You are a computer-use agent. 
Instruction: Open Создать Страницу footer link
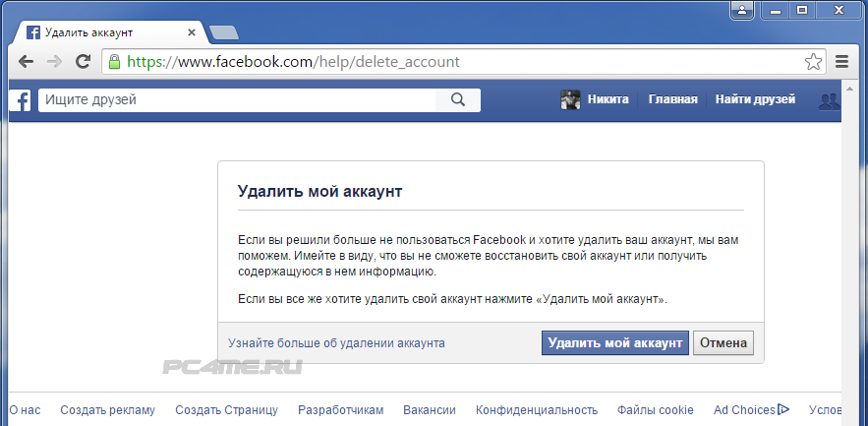click(226, 410)
